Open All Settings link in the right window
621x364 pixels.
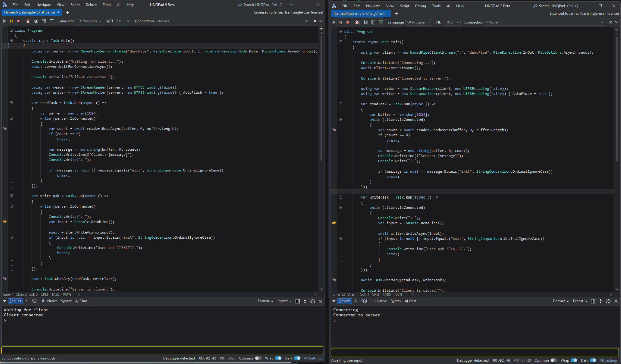608,360
